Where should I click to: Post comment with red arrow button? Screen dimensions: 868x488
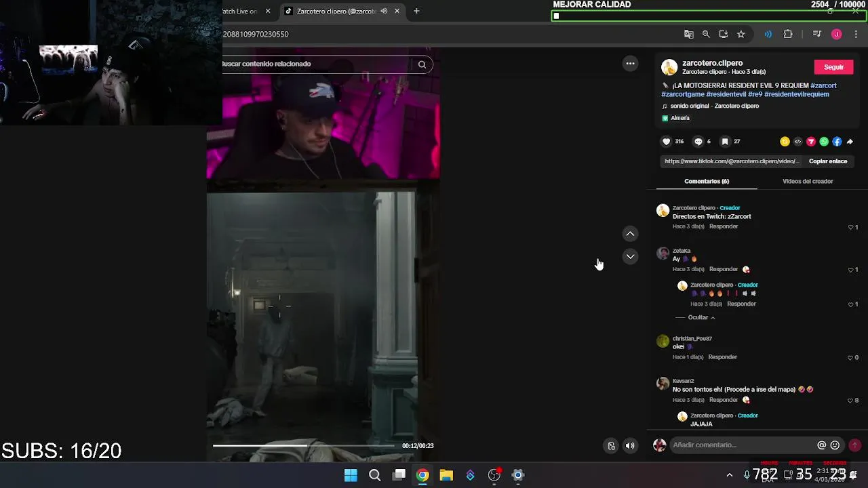tap(854, 445)
